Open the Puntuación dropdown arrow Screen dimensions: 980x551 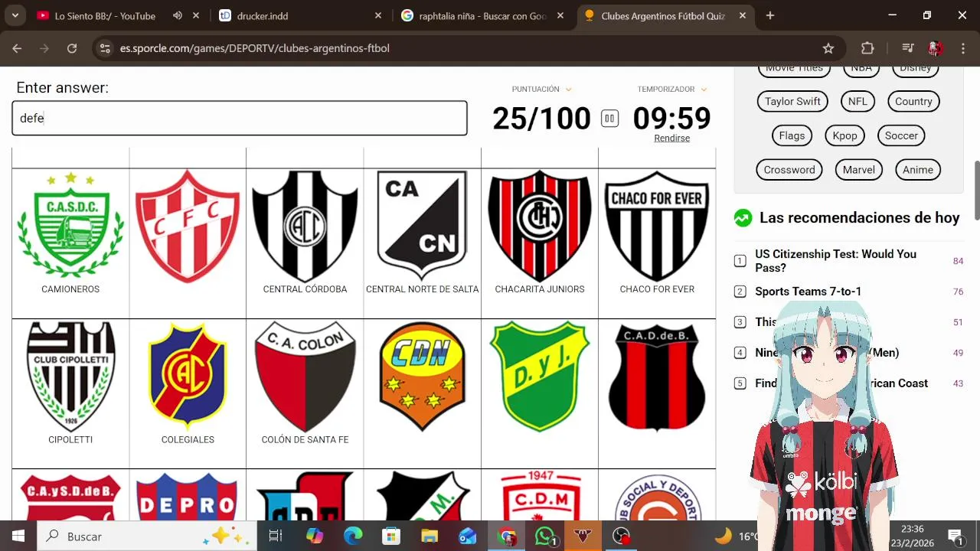point(568,90)
